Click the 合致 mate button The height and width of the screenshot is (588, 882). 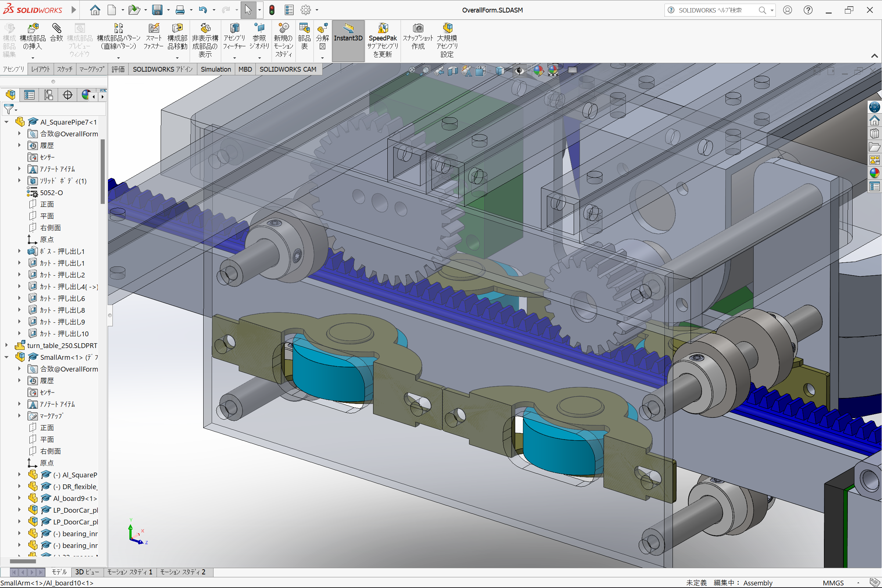[57, 33]
